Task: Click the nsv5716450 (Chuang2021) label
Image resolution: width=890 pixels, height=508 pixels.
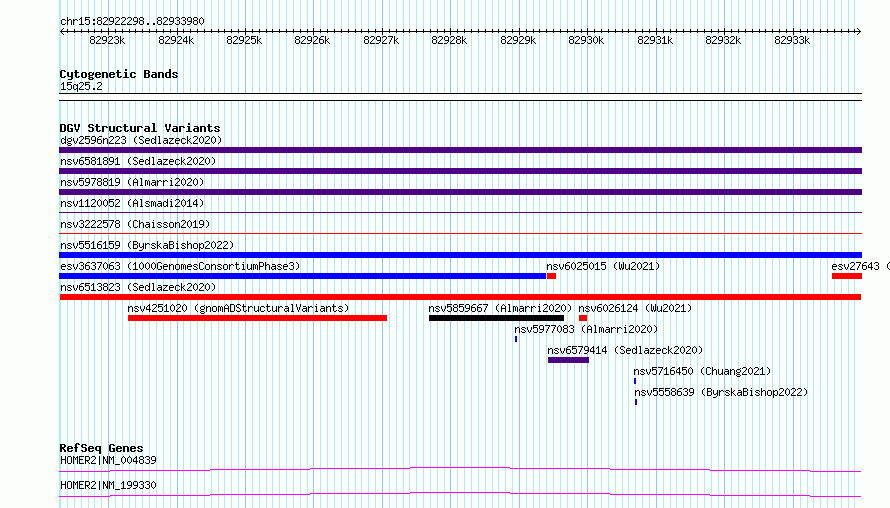Action: pyautogui.click(x=702, y=371)
